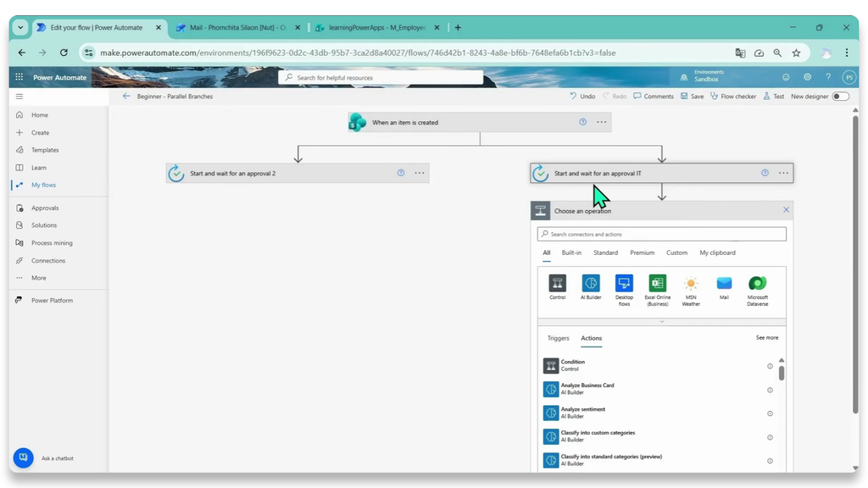Choose the Desktop flows connector
This screenshot has width=868, height=488.
(x=624, y=283)
